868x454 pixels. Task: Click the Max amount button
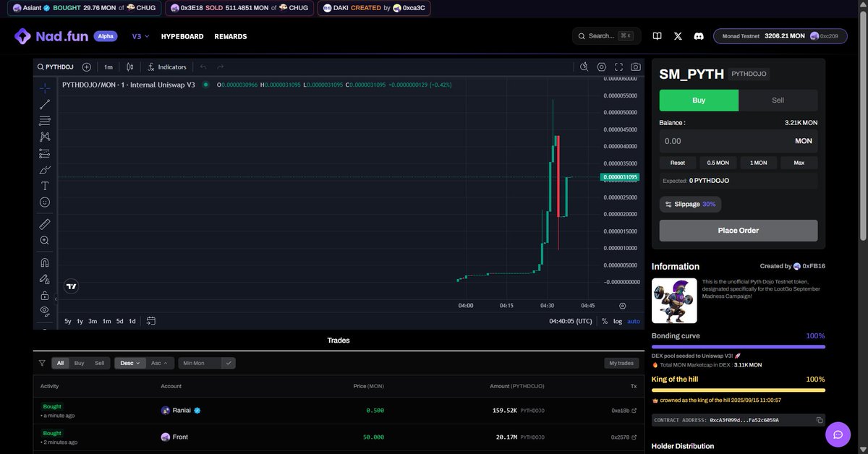pos(799,163)
